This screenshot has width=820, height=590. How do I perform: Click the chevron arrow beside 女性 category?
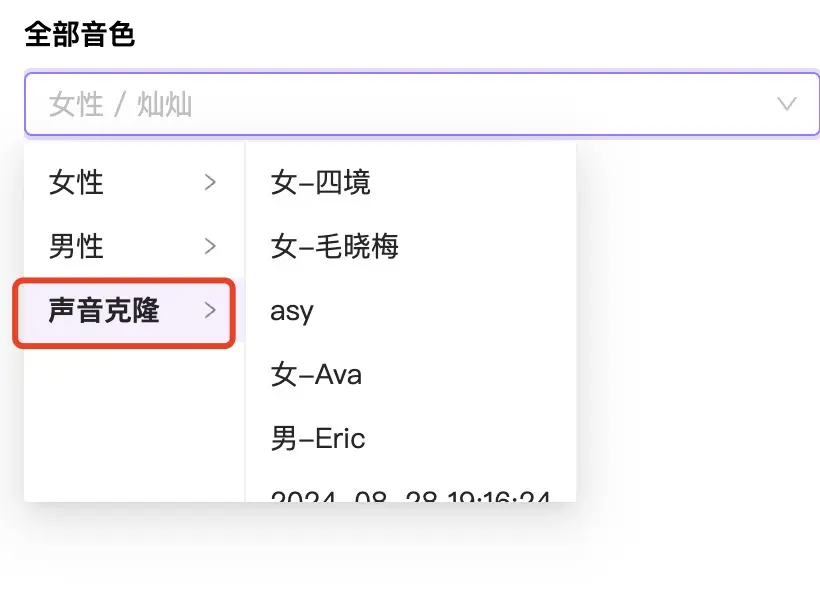210,183
